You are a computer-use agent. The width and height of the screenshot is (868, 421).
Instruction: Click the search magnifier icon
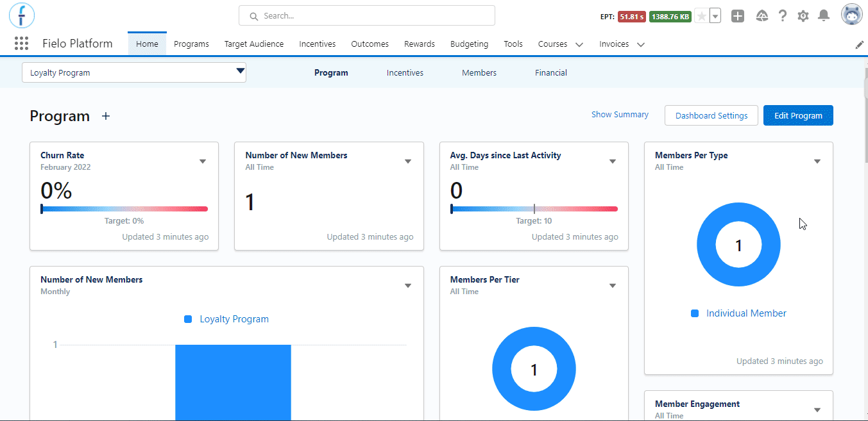coord(253,16)
